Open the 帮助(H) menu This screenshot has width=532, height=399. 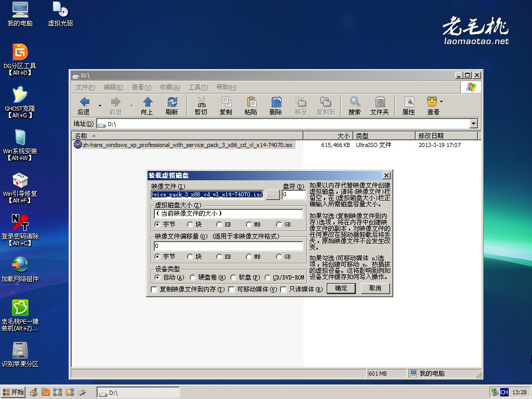pos(227,87)
